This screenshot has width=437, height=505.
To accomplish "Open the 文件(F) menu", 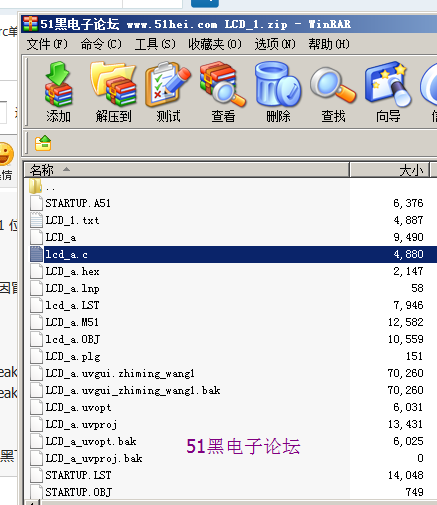I will click(x=47, y=44).
